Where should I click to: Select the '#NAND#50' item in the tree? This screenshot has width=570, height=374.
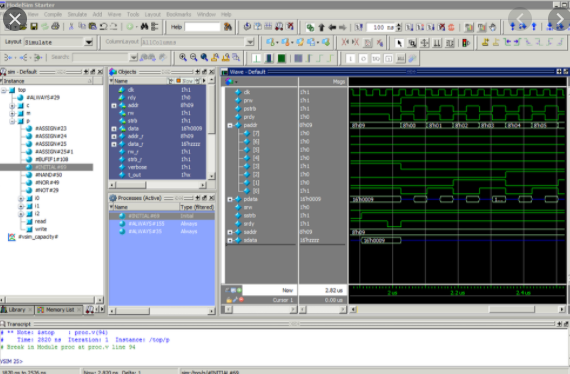49,175
